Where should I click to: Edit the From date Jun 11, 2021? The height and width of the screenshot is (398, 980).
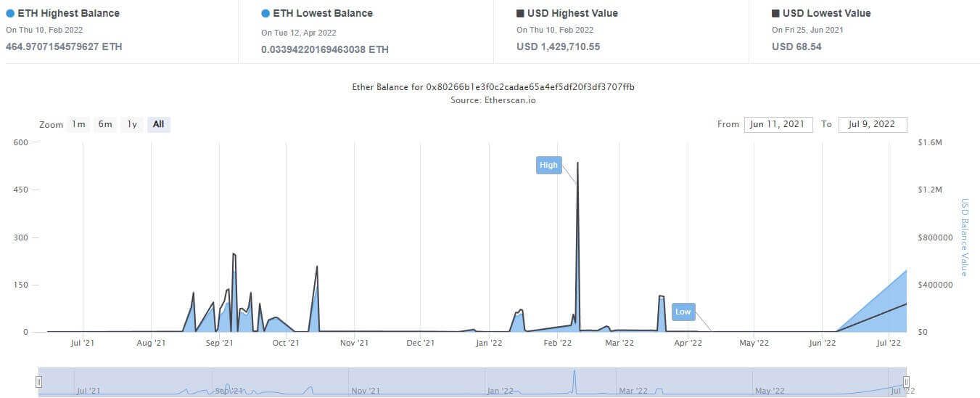778,124
